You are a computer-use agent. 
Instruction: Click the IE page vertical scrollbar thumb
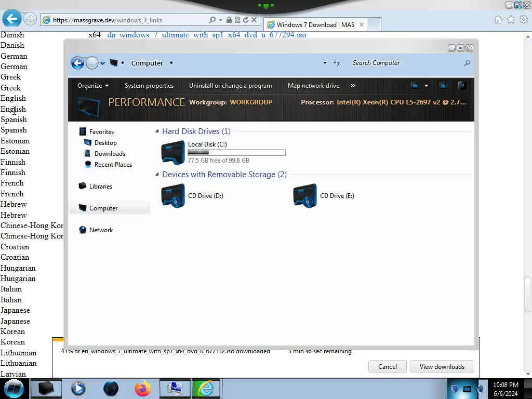tap(527, 295)
